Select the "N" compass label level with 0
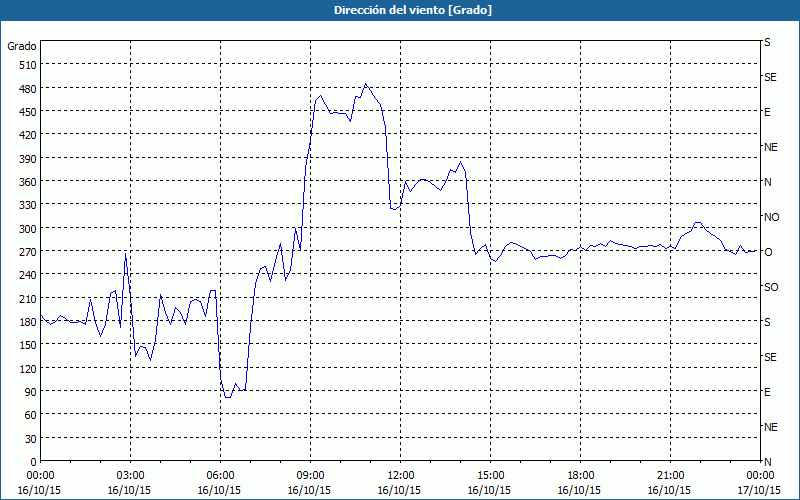The height and width of the screenshot is (500, 800). [x=768, y=462]
